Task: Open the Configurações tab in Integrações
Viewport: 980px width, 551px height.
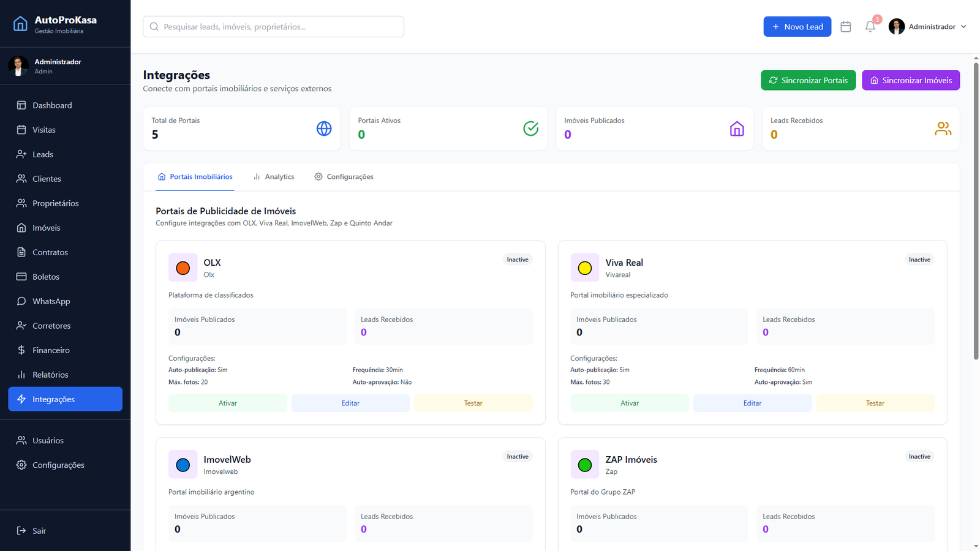Action: [x=344, y=177]
